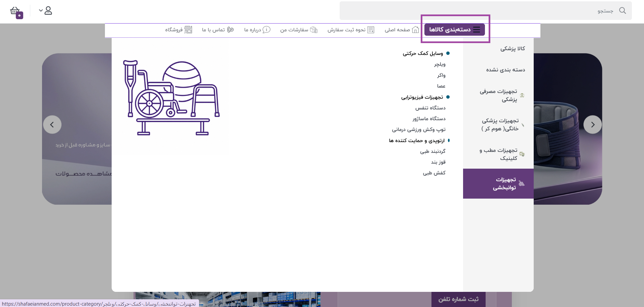Click the store icon beside فروشگاه
Image resolution: width=644 pixels, height=307 pixels.
click(x=188, y=30)
